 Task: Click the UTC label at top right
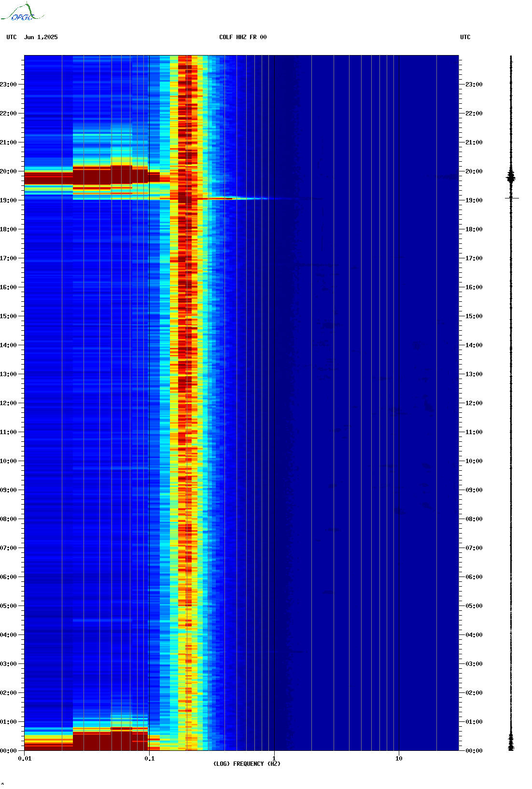click(x=465, y=37)
